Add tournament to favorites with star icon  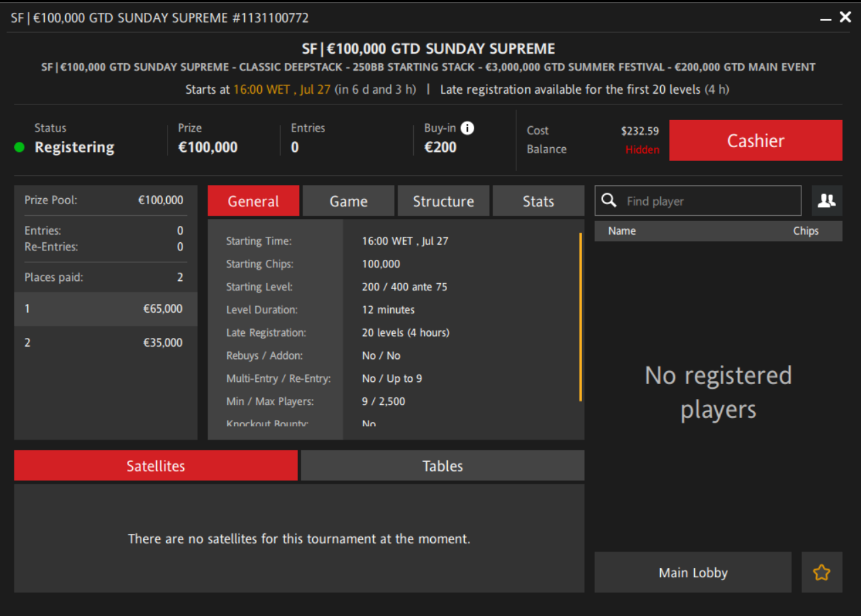point(822,573)
